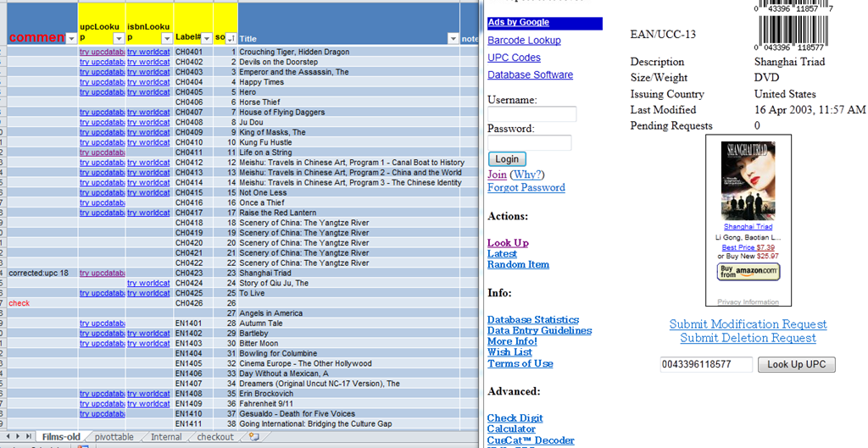Screen dimensions: 868x448
Task: Open the comment column filter dropdown
Action: coord(71,38)
